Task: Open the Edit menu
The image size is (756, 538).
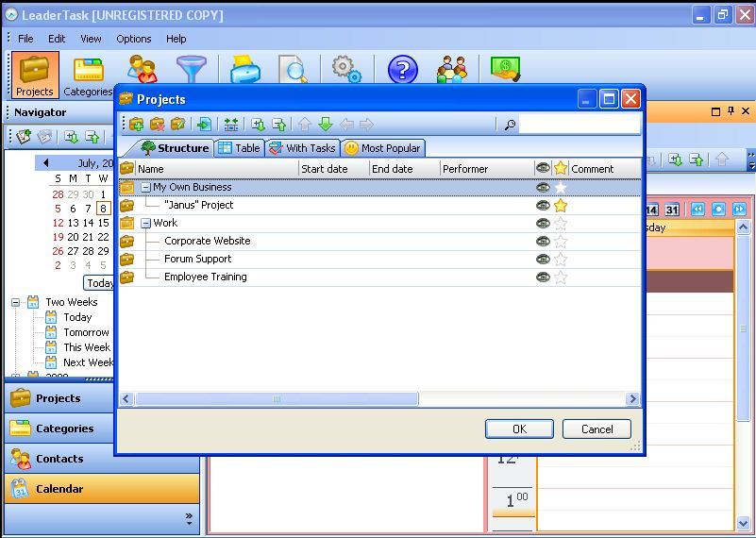Action: pyautogui.click(x=57, y=39)
